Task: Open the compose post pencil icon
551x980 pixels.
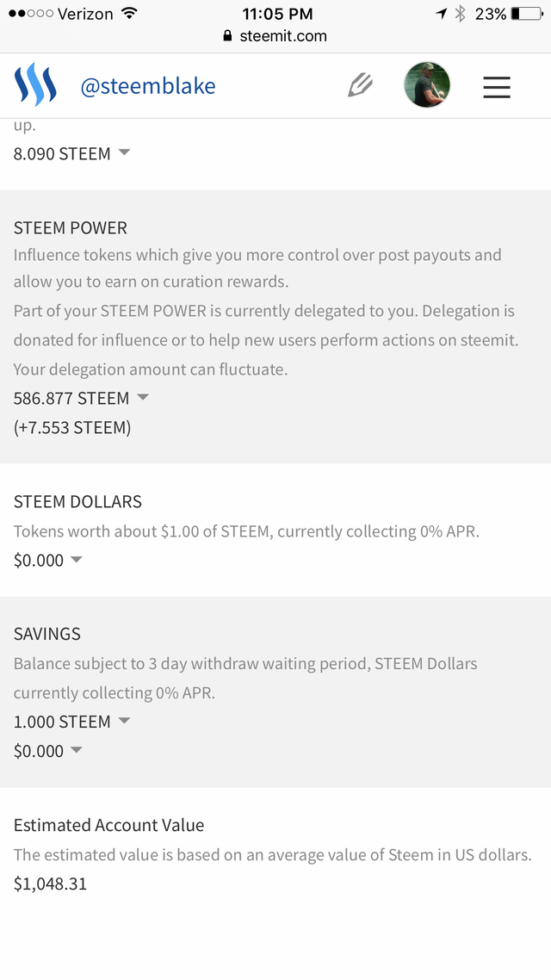Action: (x=360, y=85)
